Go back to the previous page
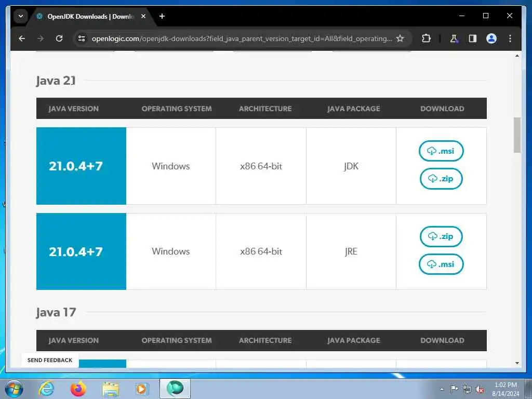Viewport: 532px width, 399px height. pyautogui.click(x=22, y=38)
